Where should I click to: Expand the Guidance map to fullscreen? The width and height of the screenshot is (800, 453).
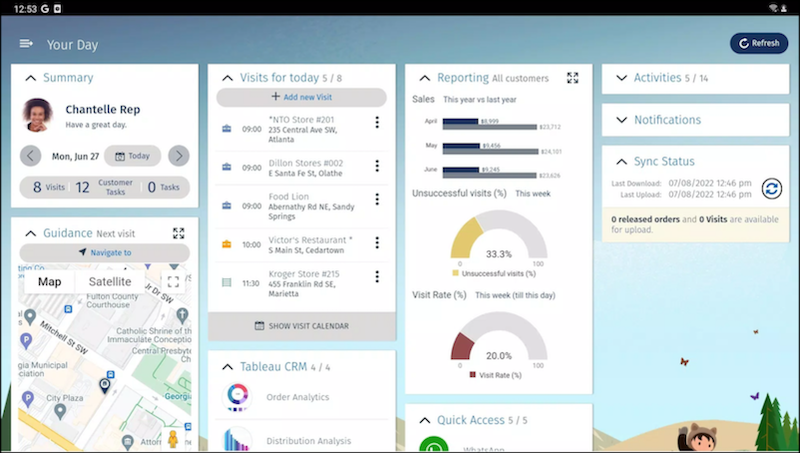click(x=178, y=233)
